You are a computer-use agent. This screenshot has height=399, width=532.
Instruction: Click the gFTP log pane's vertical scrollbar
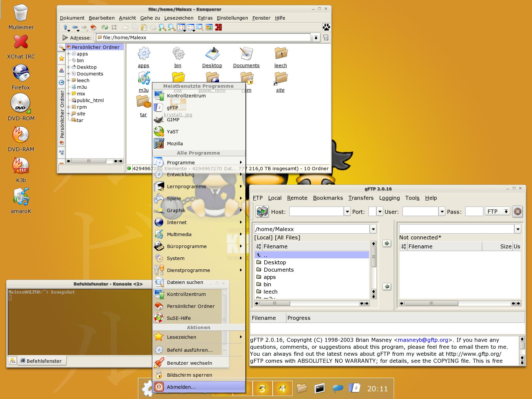point(522,350)
